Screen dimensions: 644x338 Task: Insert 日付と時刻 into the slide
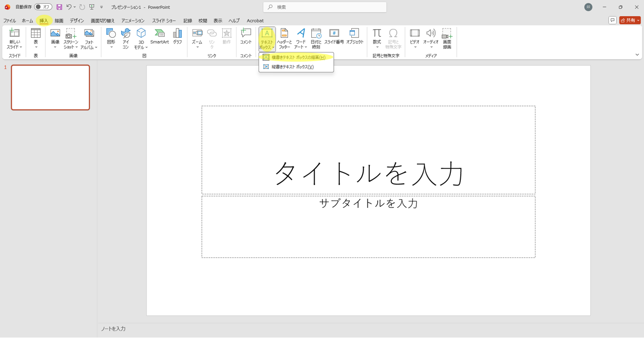(316, 39)
